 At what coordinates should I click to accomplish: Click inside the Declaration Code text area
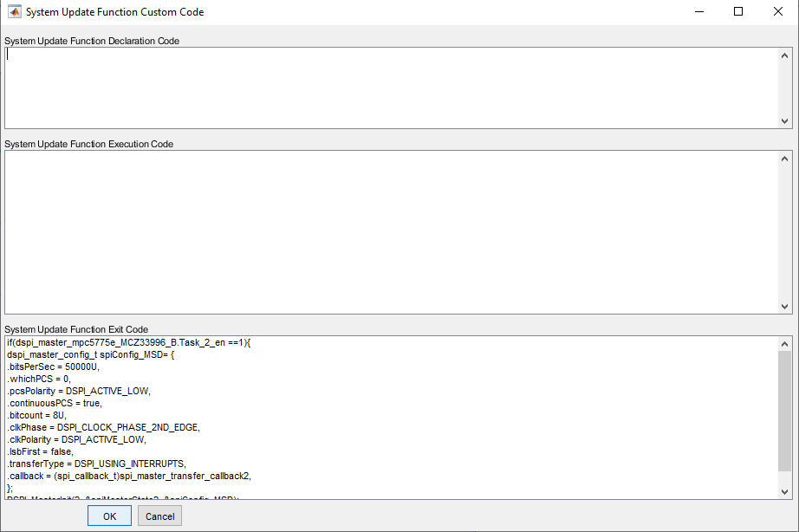coord(392,88)
